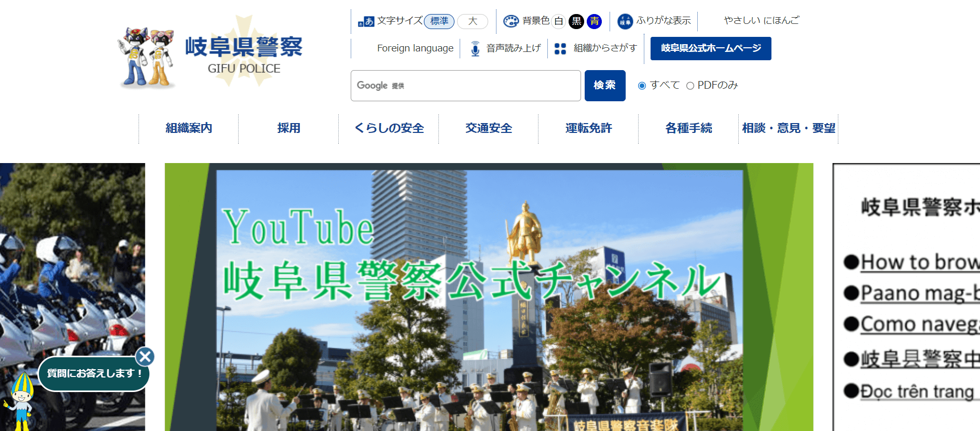This screenshot has width=980, height=431.
Task: Choose the blue background color swatch
Action: pos(594,21)
